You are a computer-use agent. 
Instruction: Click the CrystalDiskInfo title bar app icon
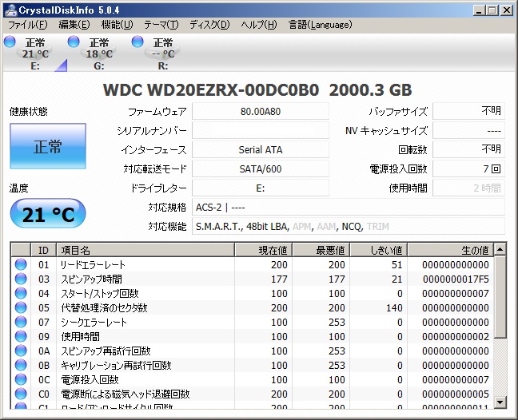pyautogui.click(x=10, y=10)
